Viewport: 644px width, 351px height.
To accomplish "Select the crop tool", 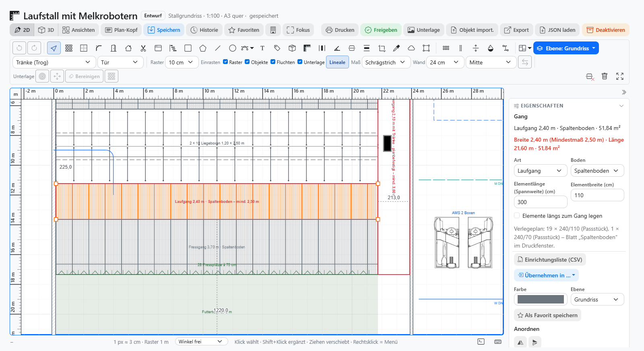I will tap(382, 48).
